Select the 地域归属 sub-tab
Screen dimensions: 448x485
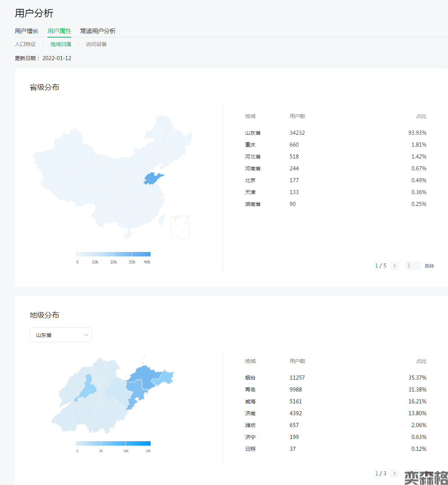61,44
